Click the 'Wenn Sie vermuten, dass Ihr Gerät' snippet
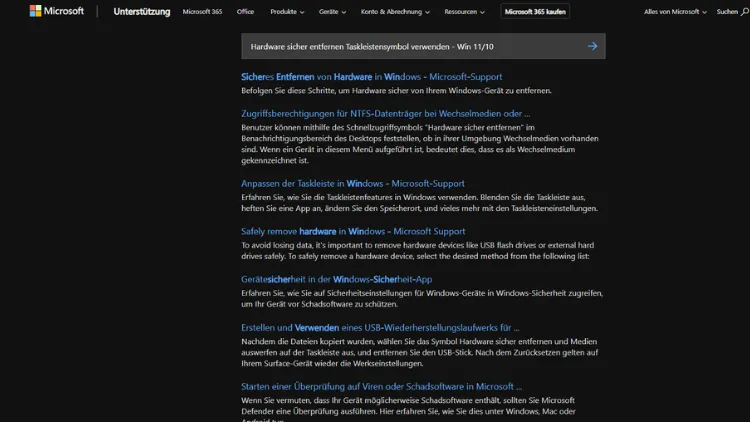Image resolution: width=750 pixels, height=422 pixels. (x=408, y=410)
